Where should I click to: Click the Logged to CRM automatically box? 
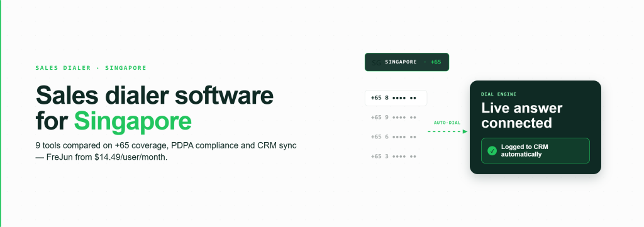coord(535,151)
